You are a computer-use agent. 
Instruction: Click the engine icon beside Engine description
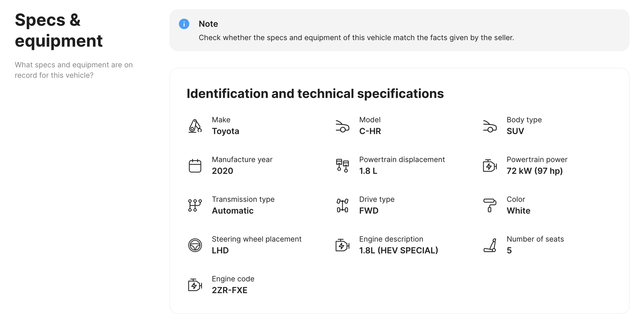point(342,245)
